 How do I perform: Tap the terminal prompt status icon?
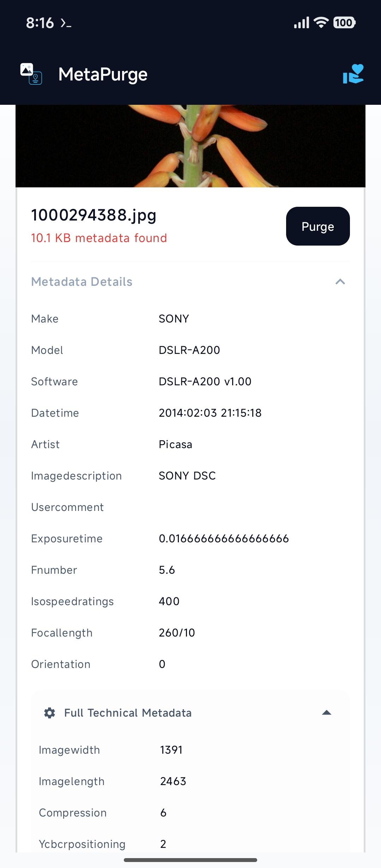pyautogui.click(x=66, y=23)
